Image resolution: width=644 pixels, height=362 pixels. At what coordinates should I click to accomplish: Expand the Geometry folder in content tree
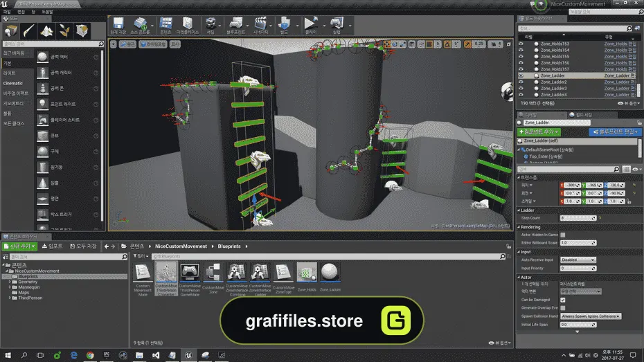pos(10,282)
